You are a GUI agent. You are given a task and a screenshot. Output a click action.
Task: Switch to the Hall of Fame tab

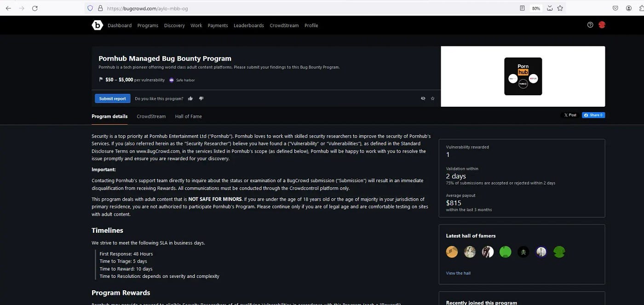(x=189, y=116)
